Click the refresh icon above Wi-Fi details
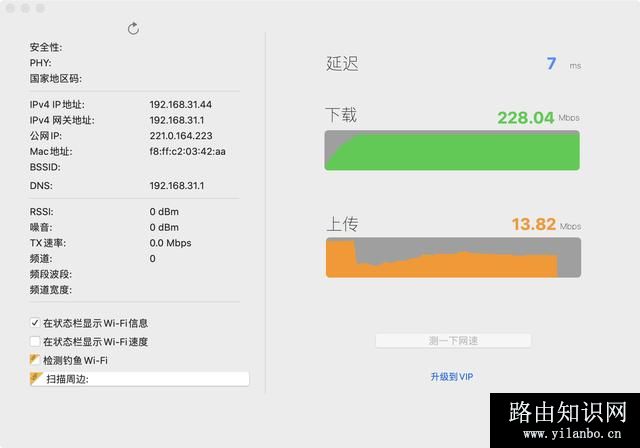The width and height of the screenshot is (640, 448). click(x=133, y=29)
